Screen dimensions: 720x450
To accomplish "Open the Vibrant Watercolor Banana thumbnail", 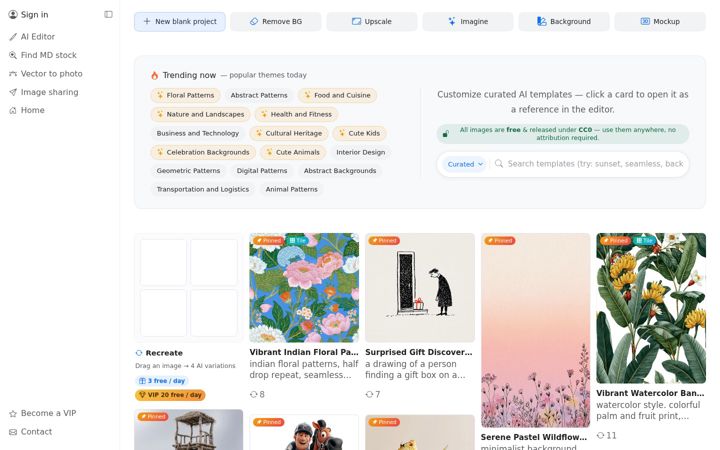I will point(651,308).
